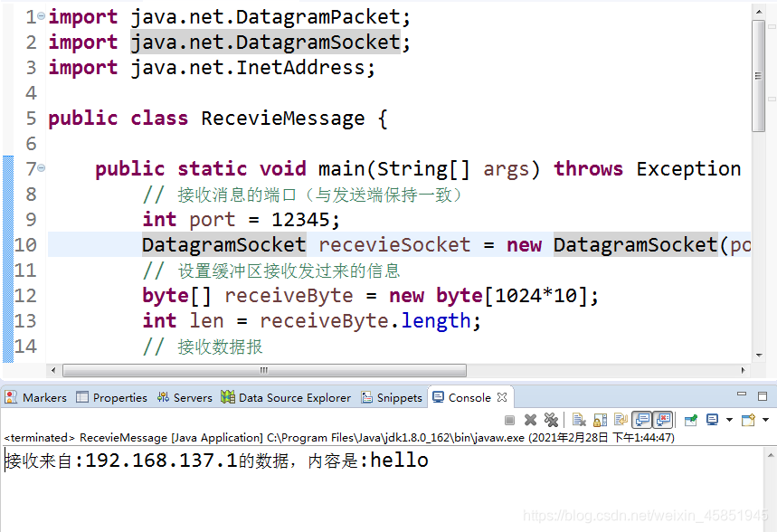
Task: Switch to the Properties tab
Action: 112,397
